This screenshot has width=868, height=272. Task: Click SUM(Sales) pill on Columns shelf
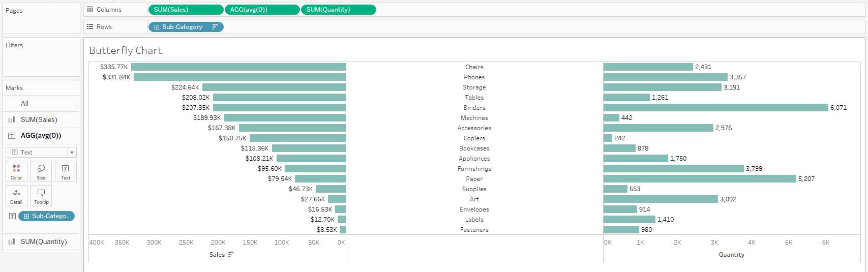(x=186, y=10)
